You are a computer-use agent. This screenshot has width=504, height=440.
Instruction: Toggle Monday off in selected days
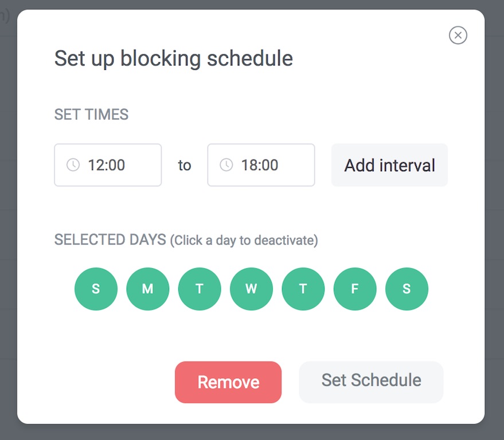[148, 289]
